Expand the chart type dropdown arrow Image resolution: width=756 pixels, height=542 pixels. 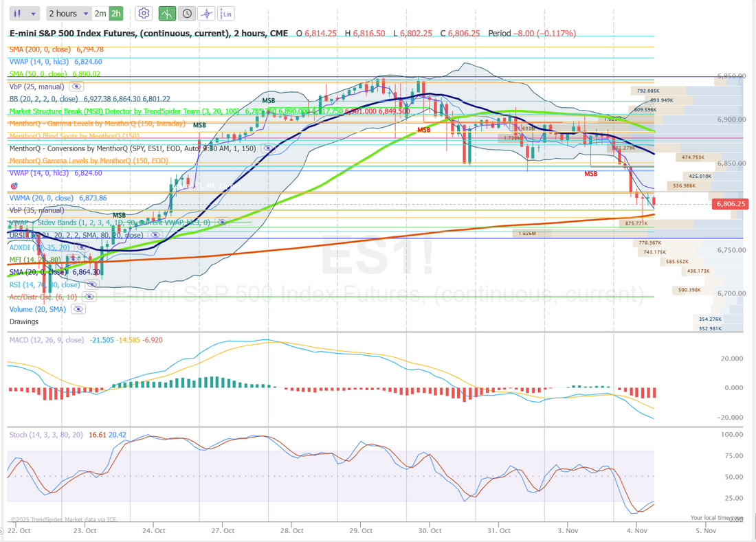34,13
